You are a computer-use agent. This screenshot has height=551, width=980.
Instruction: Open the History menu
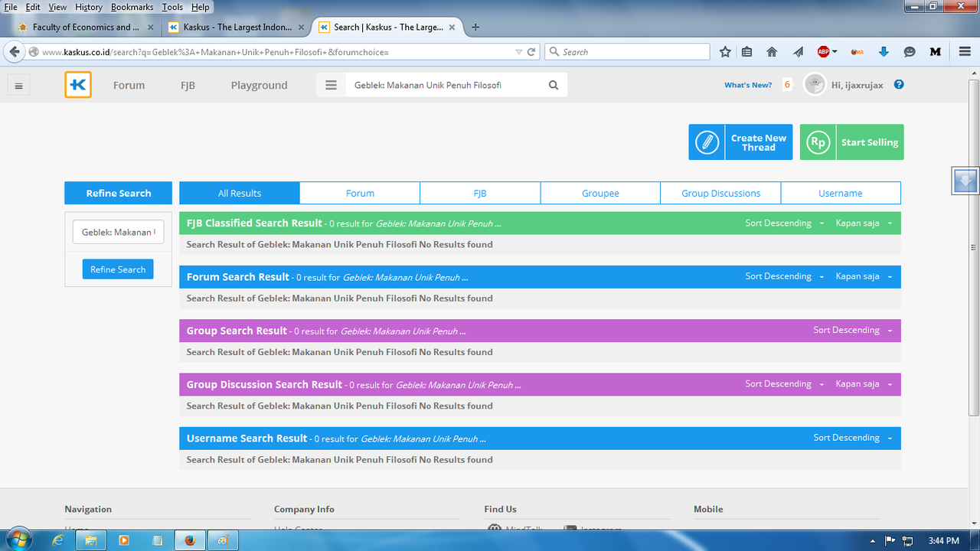coord(89,7)
